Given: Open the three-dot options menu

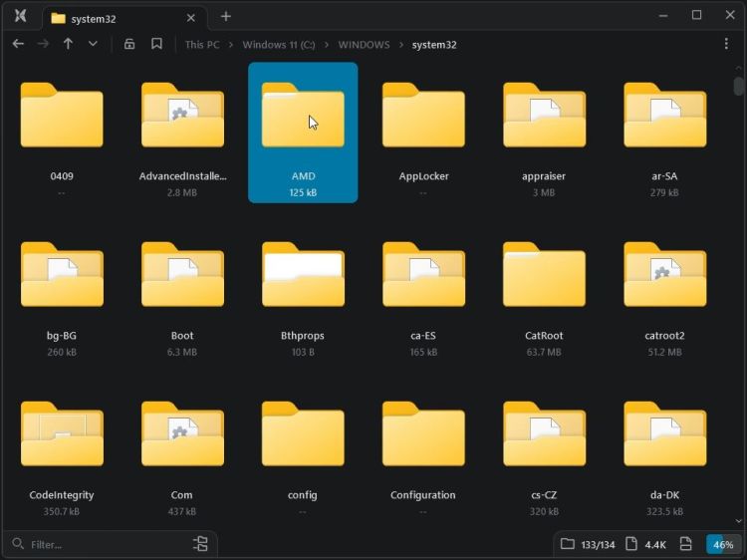Looking at the screenshot, I should [726, 44].
